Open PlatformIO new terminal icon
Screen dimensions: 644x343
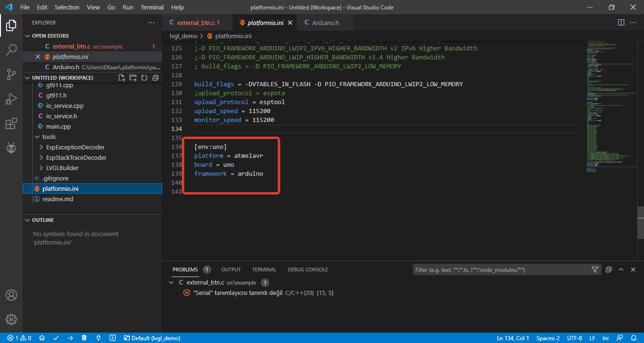tap(113, 338)
